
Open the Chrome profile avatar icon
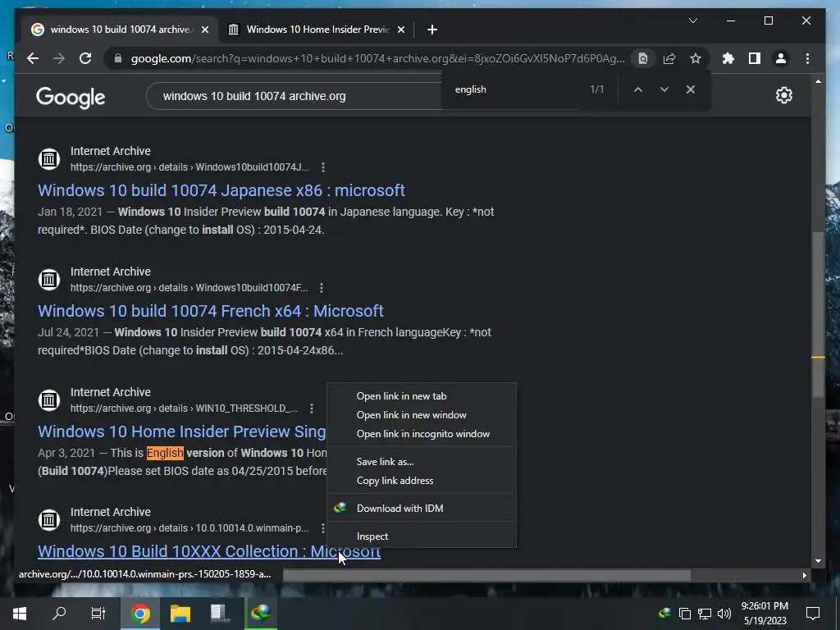tap(781, 58)
